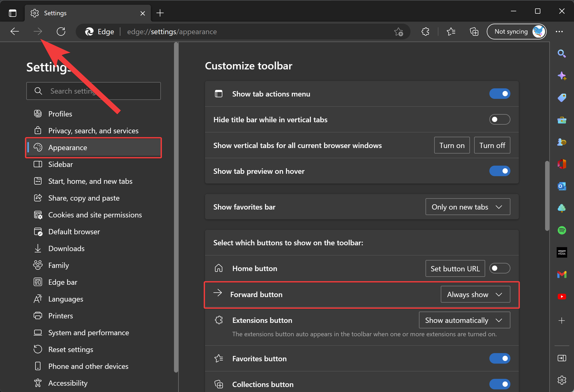Open Extensions button Show automatically dropdown
The image size is (574, 392).
coord(464,320)
